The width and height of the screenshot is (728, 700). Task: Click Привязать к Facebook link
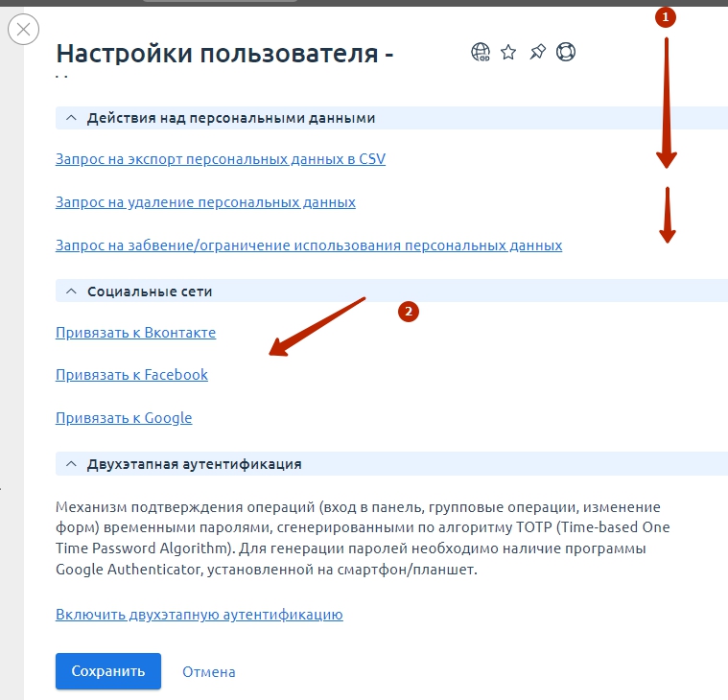(131, 375)
